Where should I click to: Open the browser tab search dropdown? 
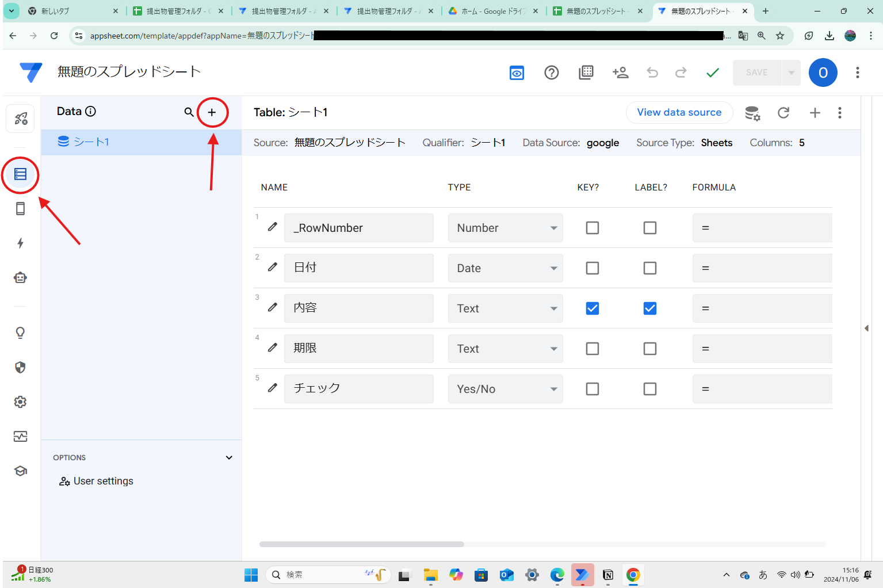click(12, 11)
